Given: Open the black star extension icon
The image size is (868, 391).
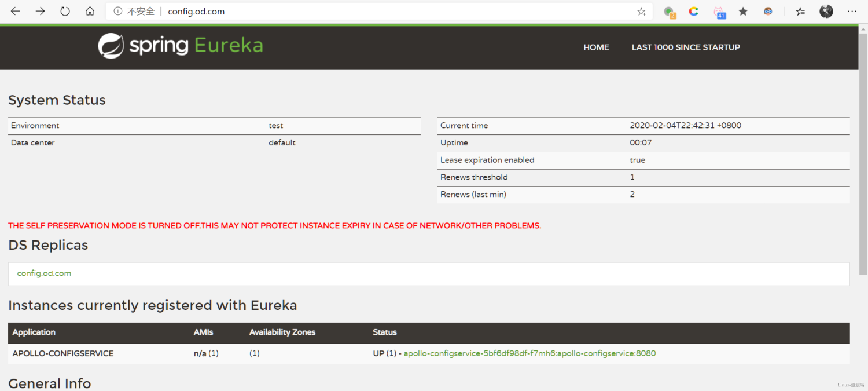Looking at the screenshot, I should point(743,12).
